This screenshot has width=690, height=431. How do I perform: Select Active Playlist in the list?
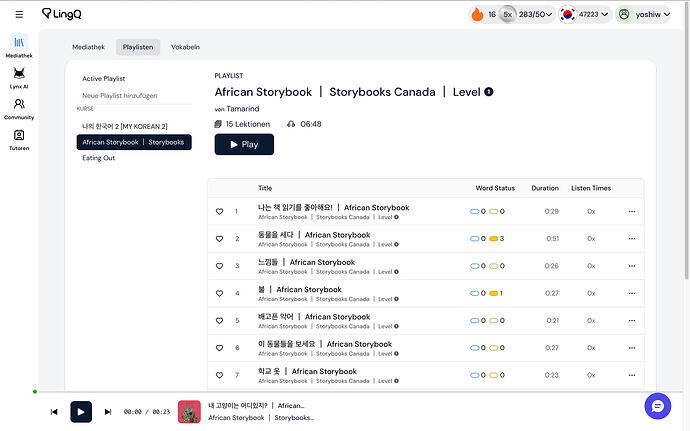[103, 79]
